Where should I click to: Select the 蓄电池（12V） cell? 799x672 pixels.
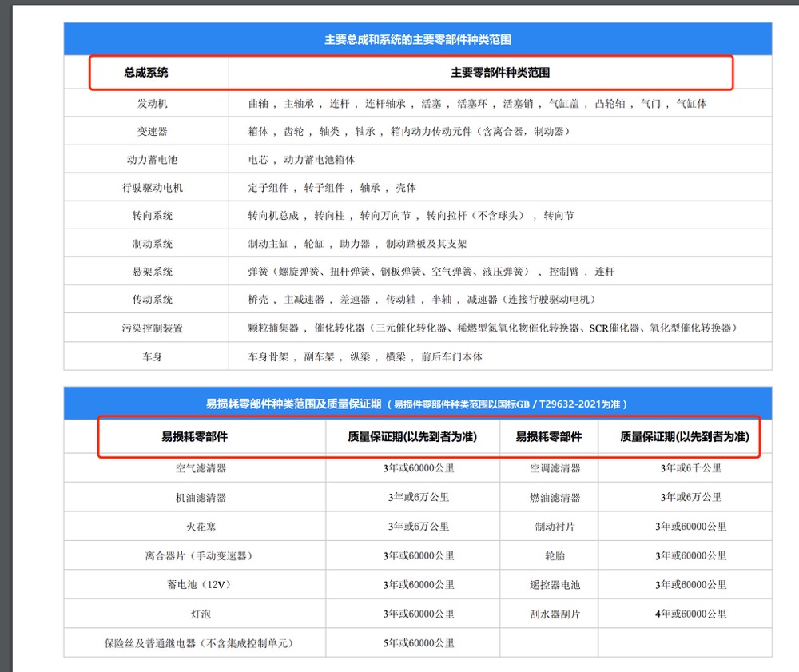pos(199,585)
